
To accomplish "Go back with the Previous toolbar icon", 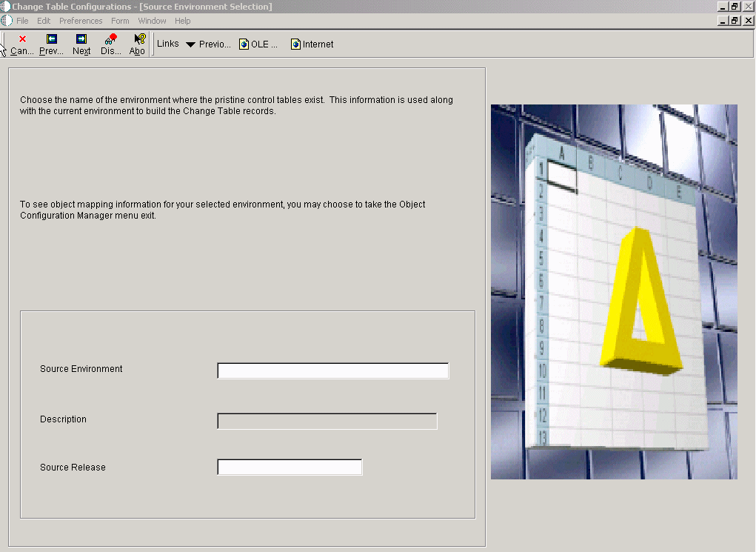I will tap(52, 44).
